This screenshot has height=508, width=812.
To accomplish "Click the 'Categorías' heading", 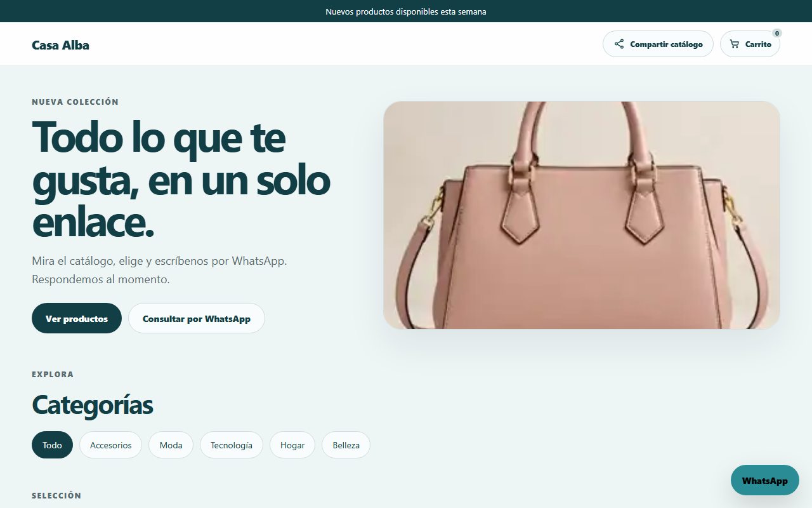I will click(93, 405).
